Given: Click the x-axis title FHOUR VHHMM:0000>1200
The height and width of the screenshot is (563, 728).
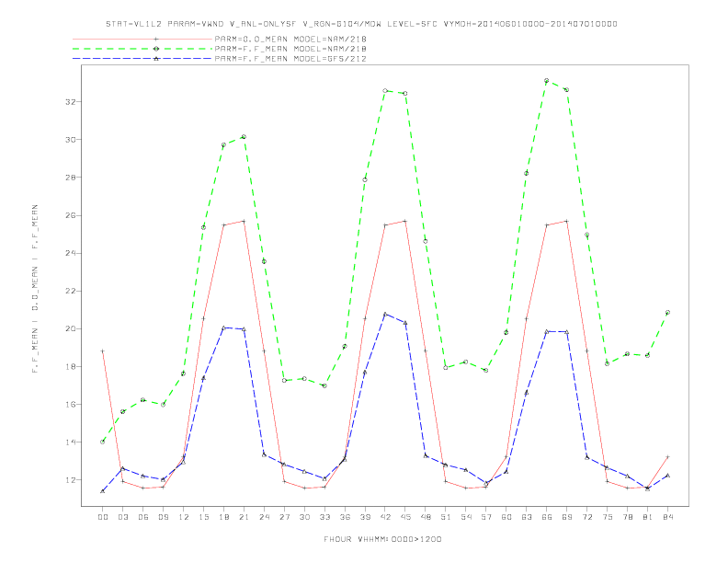Looking at the screenshot, I should coord(382,539).
